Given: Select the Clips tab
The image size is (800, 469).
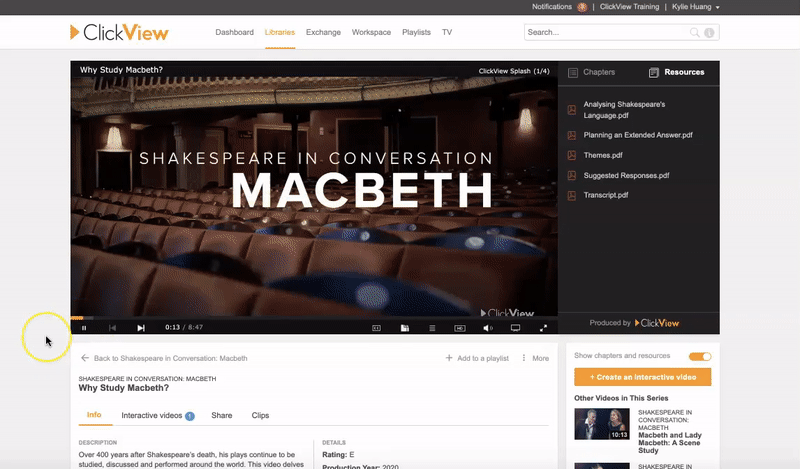Looking at the screenshot, I should click(260, 415).
